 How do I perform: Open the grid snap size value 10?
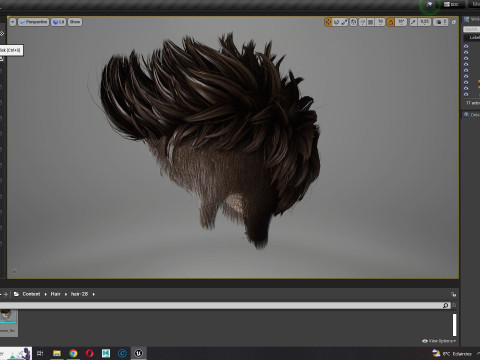(x=380, y=22)
